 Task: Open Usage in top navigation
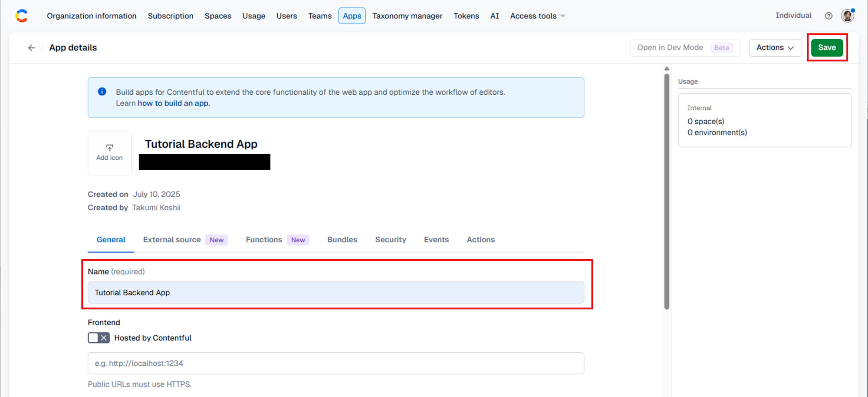(x=254, y=16)
